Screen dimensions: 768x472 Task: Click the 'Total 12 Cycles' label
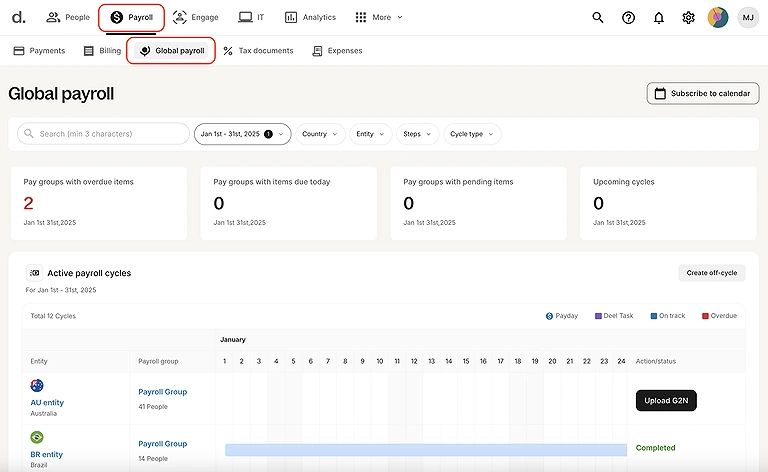(x=53, y=316)
